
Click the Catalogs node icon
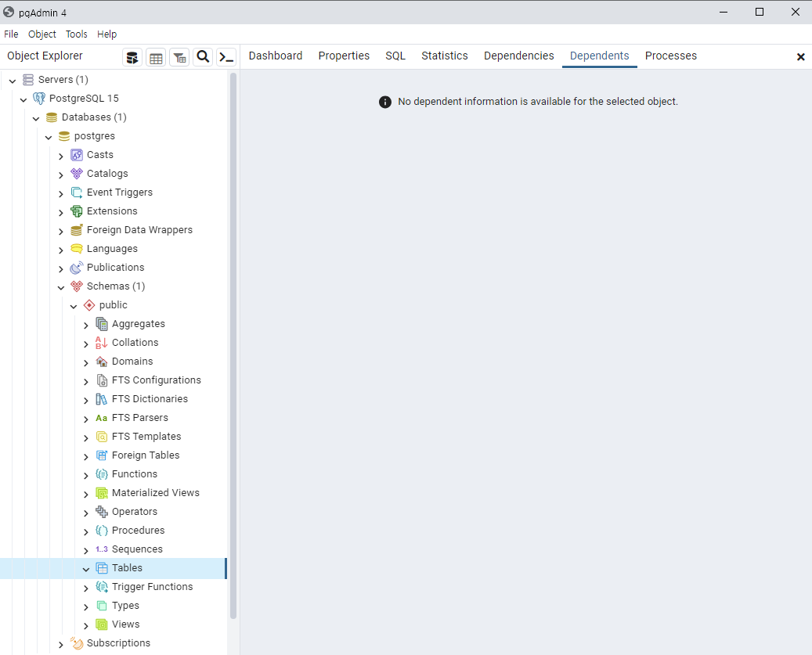click(x=77, y=173)
